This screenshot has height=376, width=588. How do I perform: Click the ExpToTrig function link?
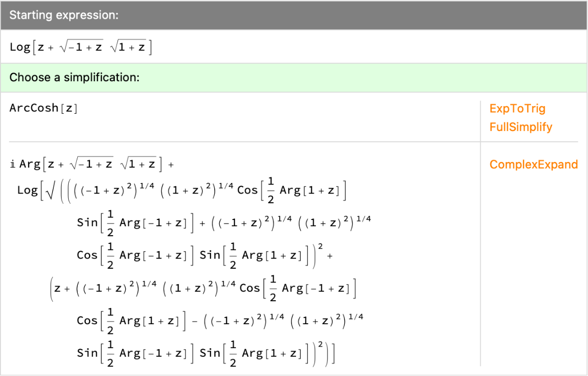[x=517, y=108]
